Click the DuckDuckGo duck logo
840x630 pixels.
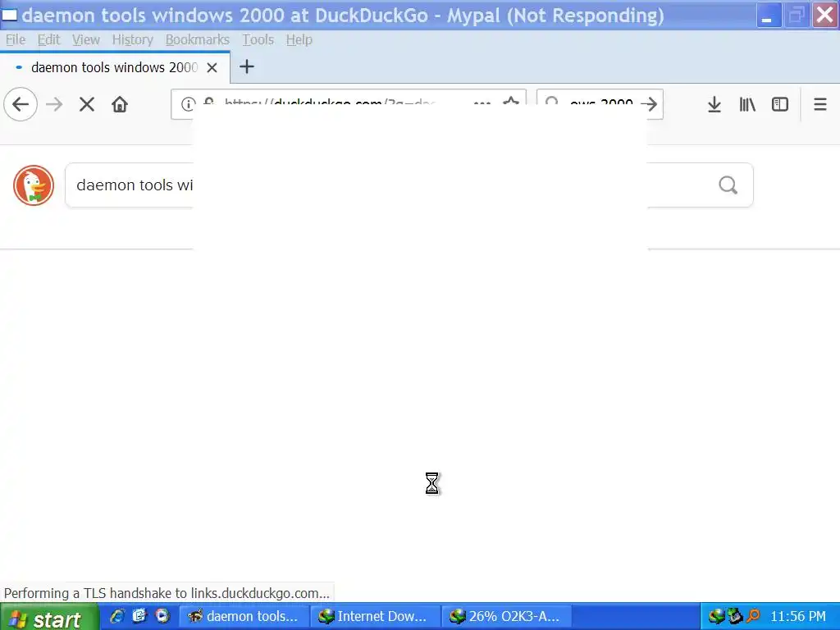(x=33, y=185)
